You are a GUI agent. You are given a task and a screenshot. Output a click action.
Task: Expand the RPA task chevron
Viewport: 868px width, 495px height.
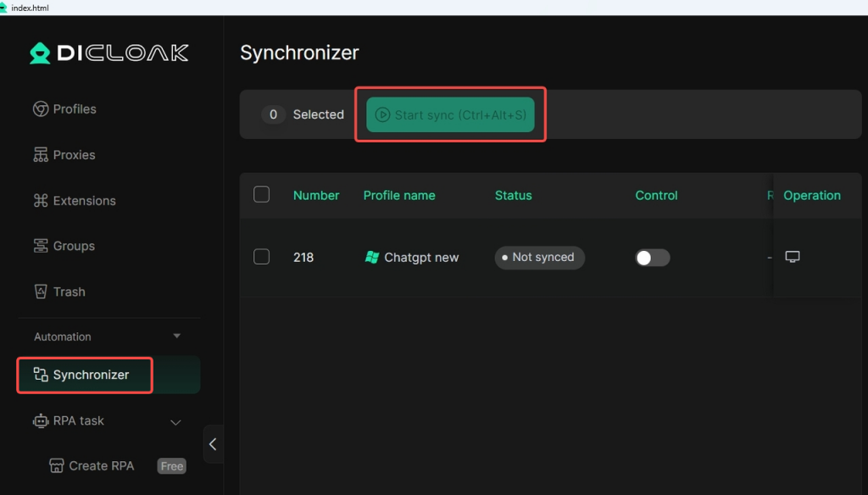175,422
